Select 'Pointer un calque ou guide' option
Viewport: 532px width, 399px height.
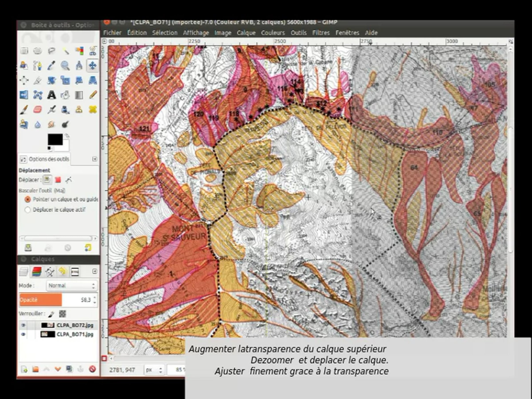(x=28, y=199)
